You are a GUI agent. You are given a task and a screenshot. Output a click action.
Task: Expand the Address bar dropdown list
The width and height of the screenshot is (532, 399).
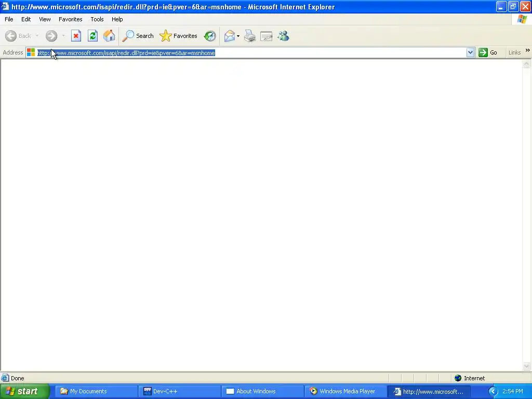pyautogui.click(x=470, y=52)
